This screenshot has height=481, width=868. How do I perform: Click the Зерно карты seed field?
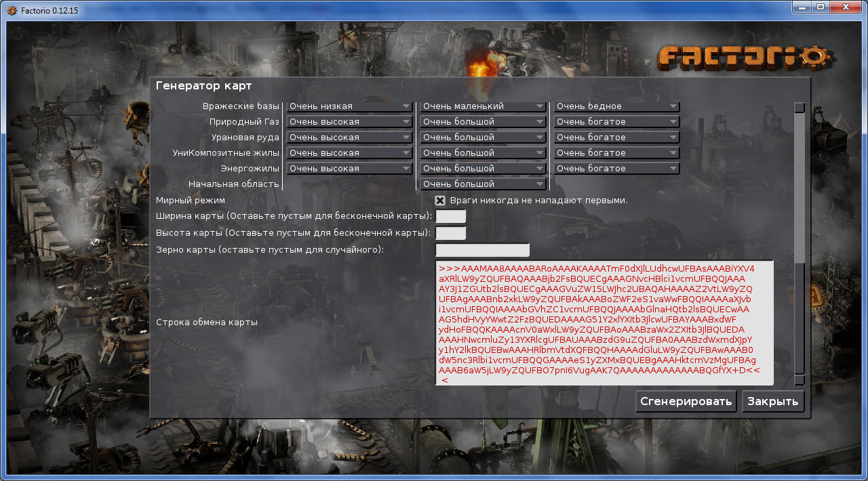click(x=482, y=250)
